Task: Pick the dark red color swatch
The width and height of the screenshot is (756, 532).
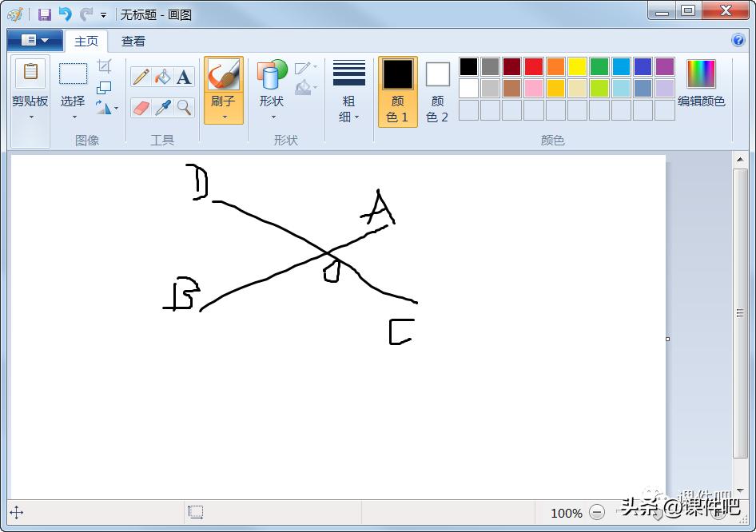Action: pyautogui.click(x=511, y=66)
